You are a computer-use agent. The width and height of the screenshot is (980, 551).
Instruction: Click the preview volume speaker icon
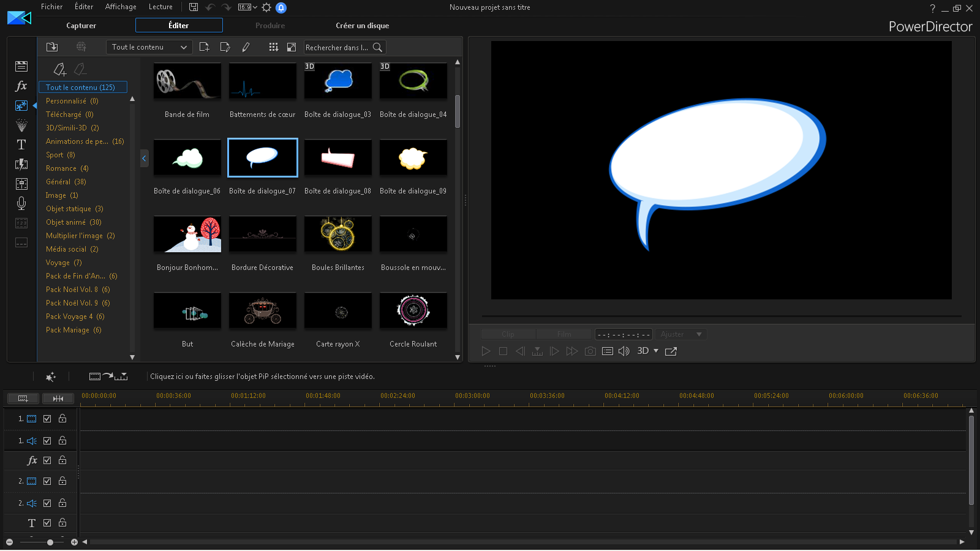[624, 351]
